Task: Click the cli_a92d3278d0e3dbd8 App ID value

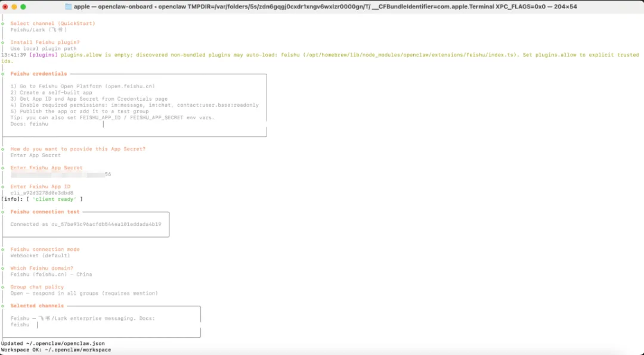Action: [x=42, y=192]
